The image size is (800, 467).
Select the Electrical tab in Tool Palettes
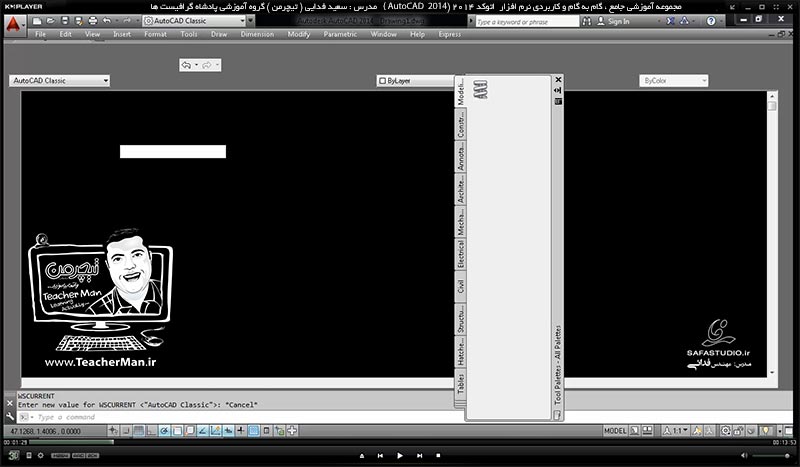pyautogui.click(x=460, y=254)
